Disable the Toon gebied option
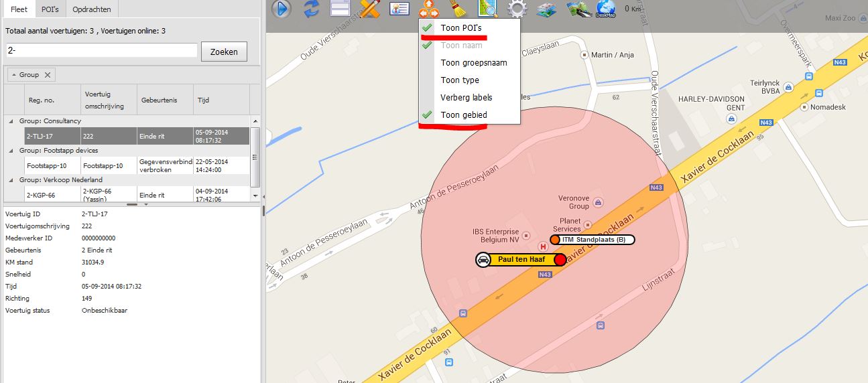The image size is (868, 383). 463,115
